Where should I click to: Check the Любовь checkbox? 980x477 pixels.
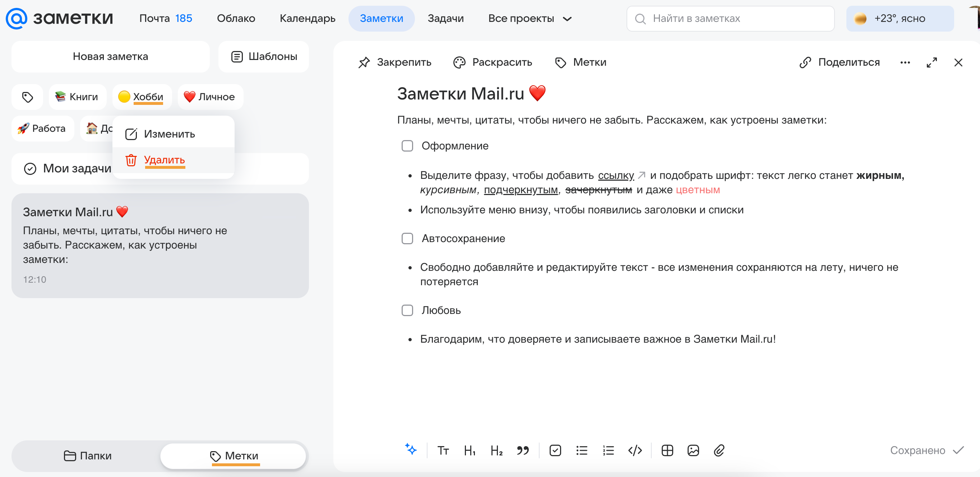coord(407,310)
